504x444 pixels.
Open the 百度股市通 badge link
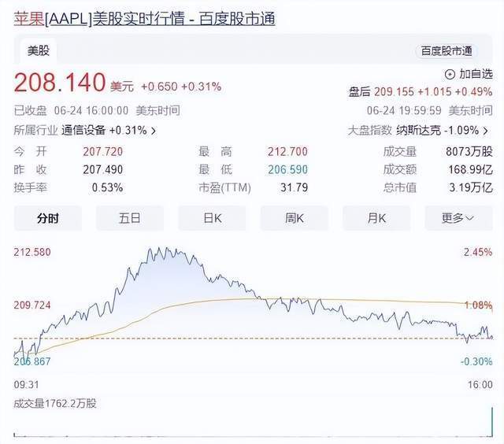447,51
